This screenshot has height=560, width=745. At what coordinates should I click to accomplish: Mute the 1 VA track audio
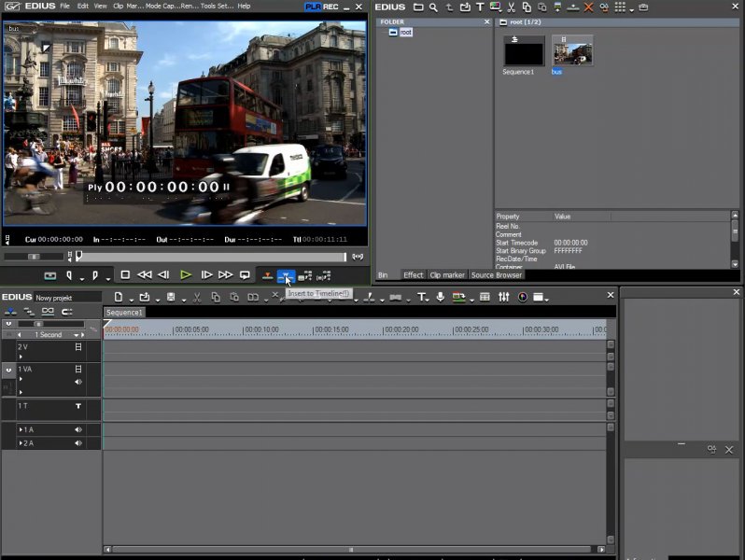click(78, 382)
